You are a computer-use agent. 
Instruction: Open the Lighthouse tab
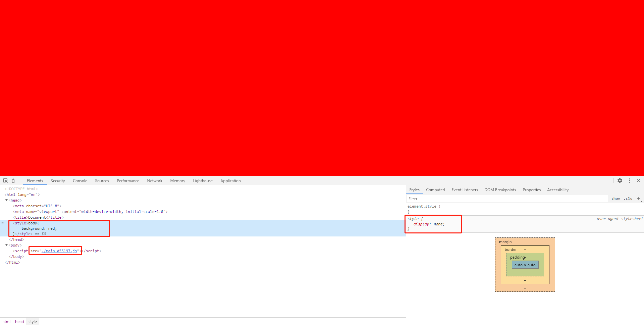(203, 181)
